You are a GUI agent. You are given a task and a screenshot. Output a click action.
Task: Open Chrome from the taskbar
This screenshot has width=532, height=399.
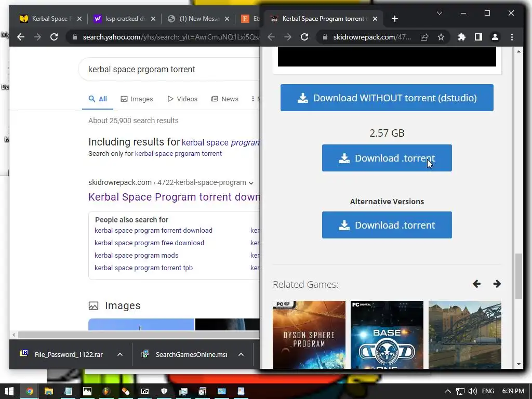click(x=30, y=391)
